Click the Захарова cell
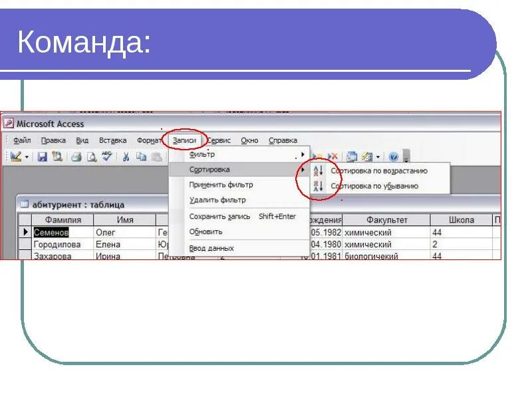Screen dimensions: 532x399 pyautogui.click(x=63, y=255)
